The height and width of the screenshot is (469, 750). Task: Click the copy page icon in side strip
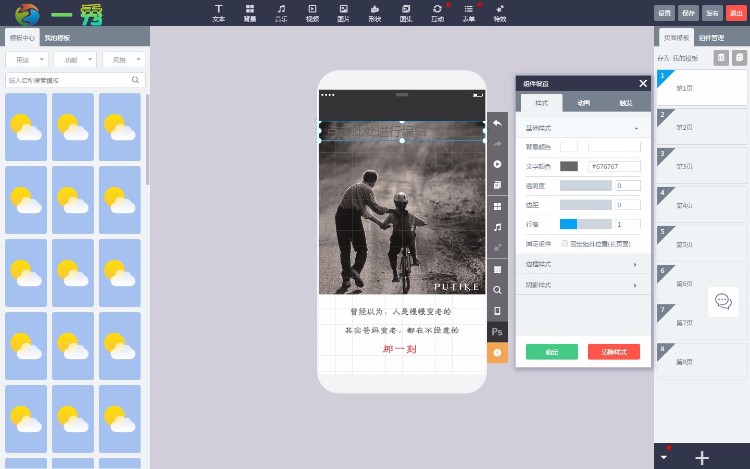(x=497, y=185)
